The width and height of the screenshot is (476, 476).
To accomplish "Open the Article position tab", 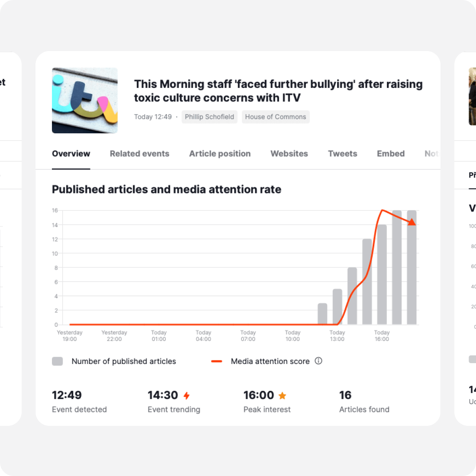I will click(x=220, y=154).
